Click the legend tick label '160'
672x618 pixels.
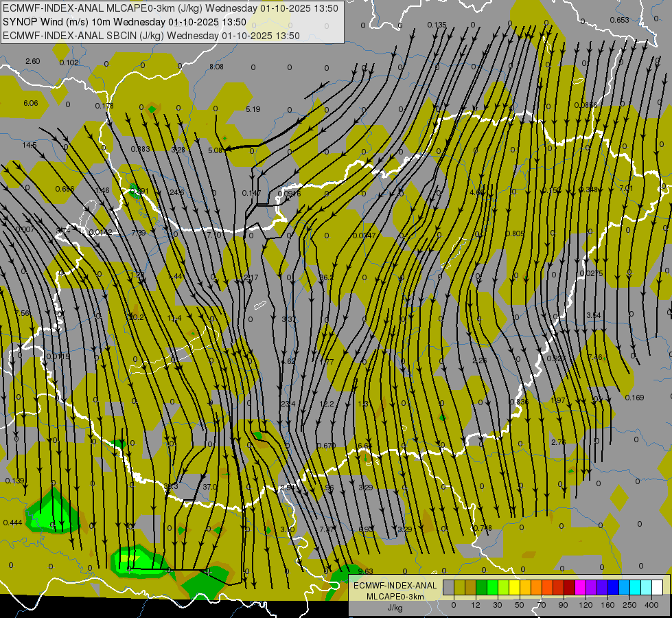(607, 605)
